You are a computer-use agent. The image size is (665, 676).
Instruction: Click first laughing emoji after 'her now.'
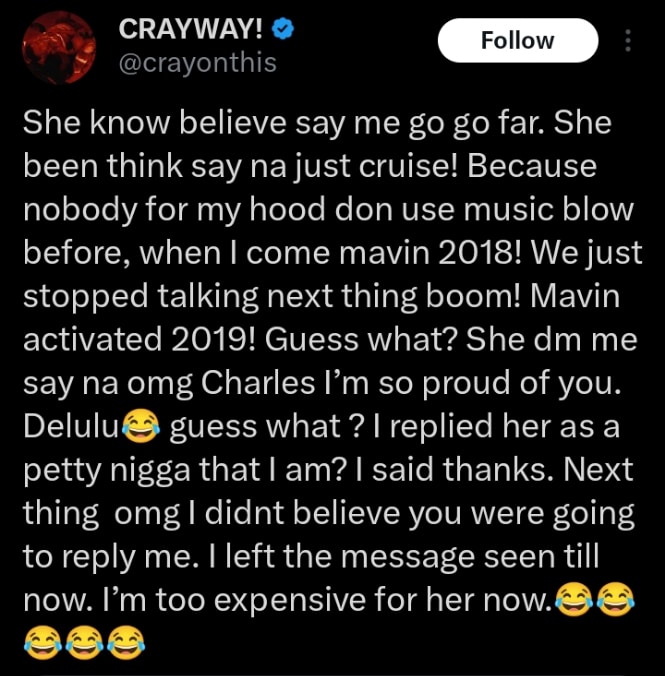point(573,599)
